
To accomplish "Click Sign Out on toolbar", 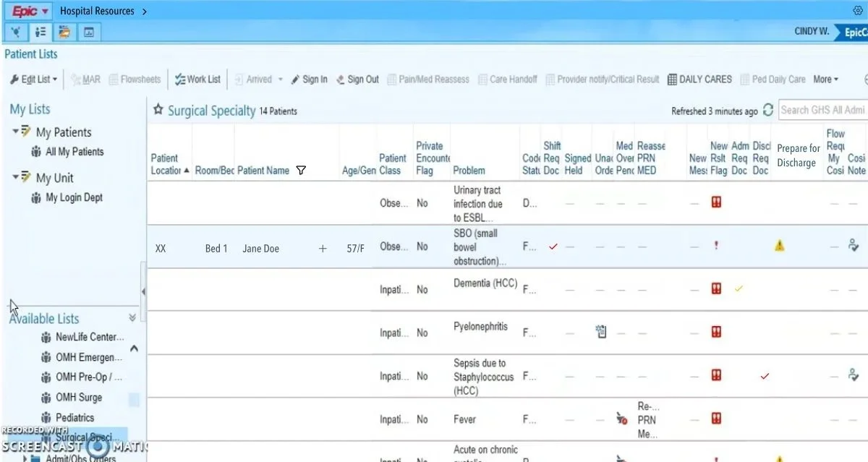I will [357, 80].
